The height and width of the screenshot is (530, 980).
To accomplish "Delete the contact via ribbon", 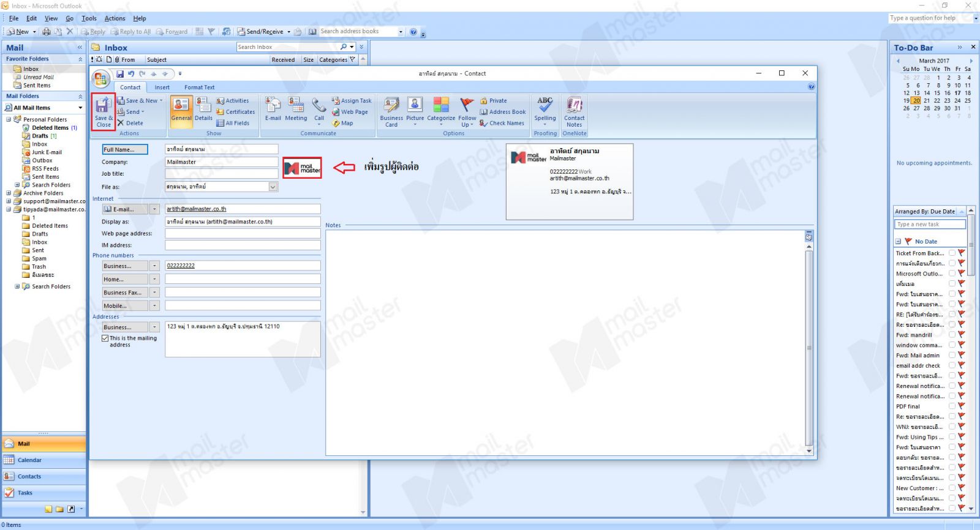I will pos(130,123).
